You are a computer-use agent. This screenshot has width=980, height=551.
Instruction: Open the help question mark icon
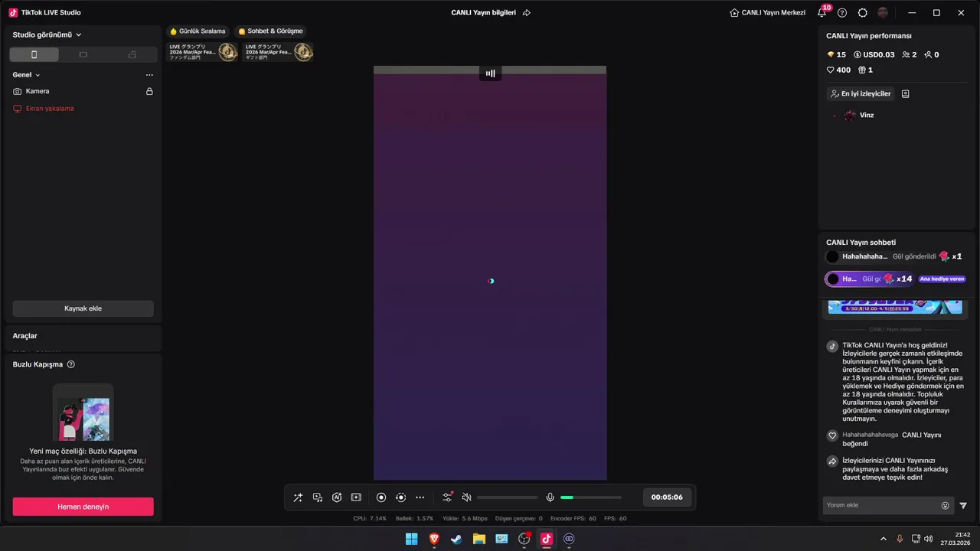(842, 13)
